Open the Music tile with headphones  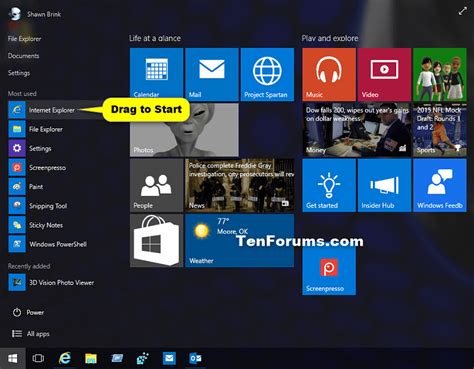pos(329,74)
